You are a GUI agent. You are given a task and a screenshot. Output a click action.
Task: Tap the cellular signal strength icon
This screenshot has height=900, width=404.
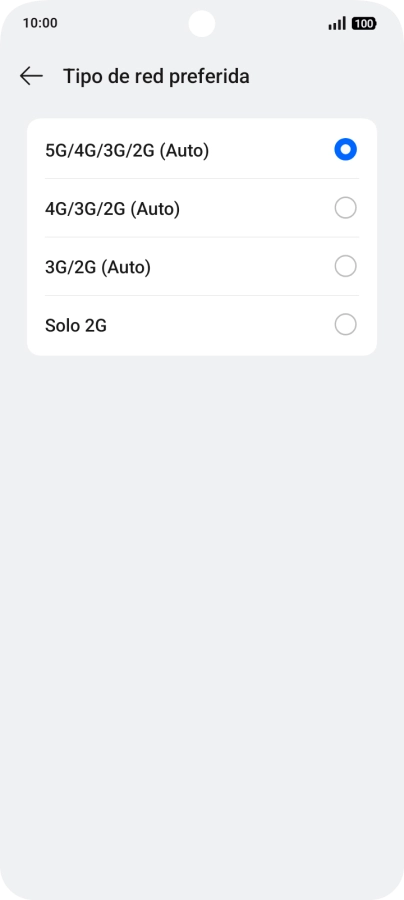[337, 24]
